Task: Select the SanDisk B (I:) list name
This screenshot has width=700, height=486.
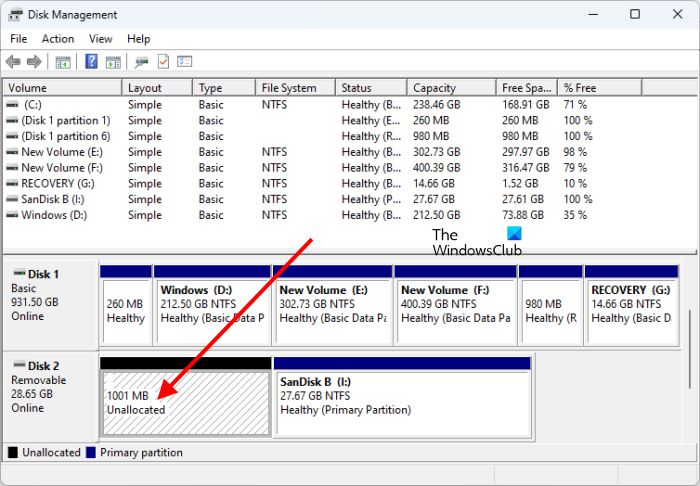Action: tap(53, 199)
